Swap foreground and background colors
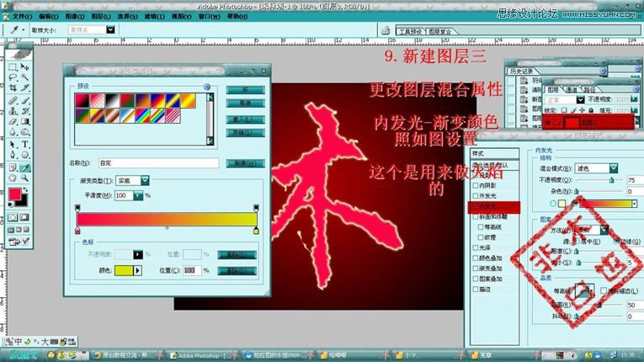644x362 pixels. [25, 189]
